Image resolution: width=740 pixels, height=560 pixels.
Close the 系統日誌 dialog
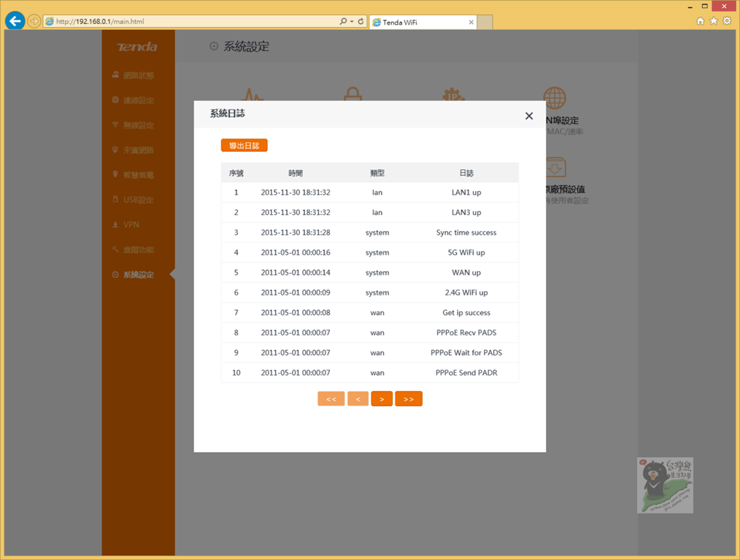point(529,116)
